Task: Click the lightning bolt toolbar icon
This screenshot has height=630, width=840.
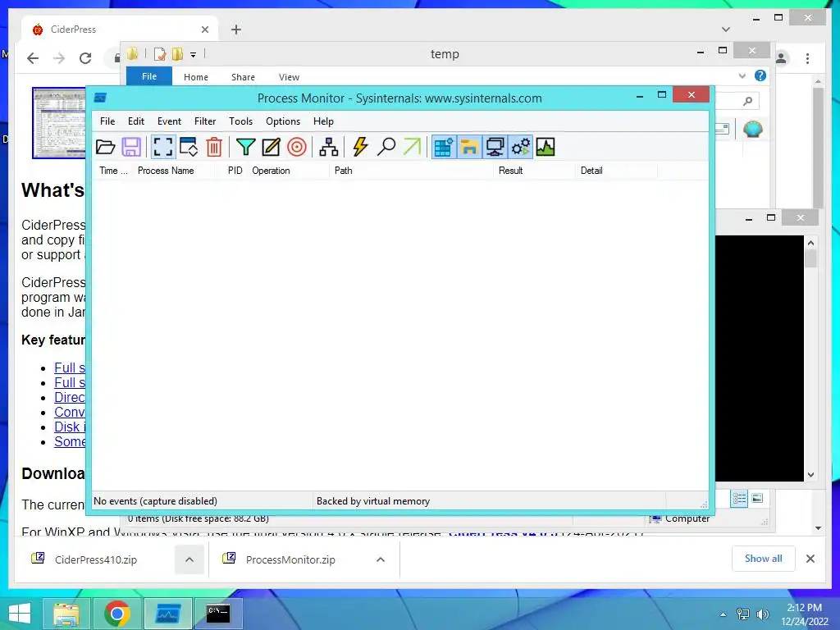Action: [360, 147]
